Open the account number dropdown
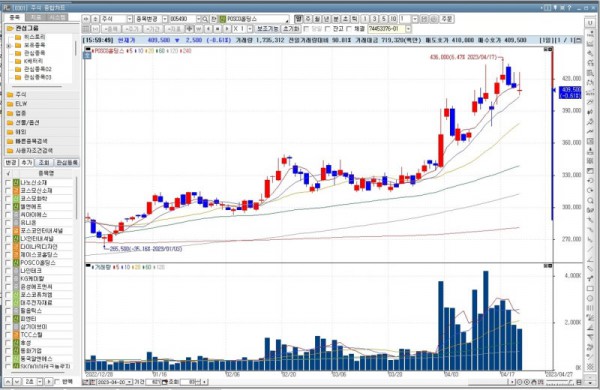This screenshot has height=390, width=600. coord(408,29)
